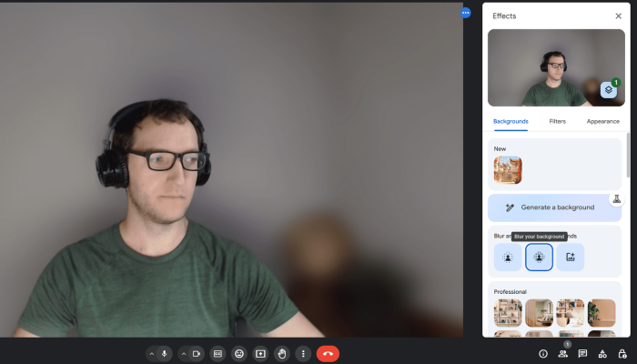The height and width of the screenshot is (364, 637).
Task: Turn off the camera
Action: [x=196, y=353]
